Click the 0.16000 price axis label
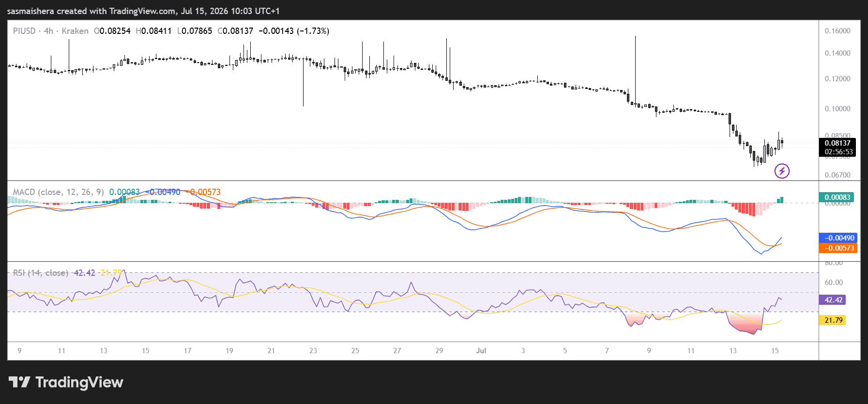This screenshot has height=404, width=868. click(x=838, y=31)
